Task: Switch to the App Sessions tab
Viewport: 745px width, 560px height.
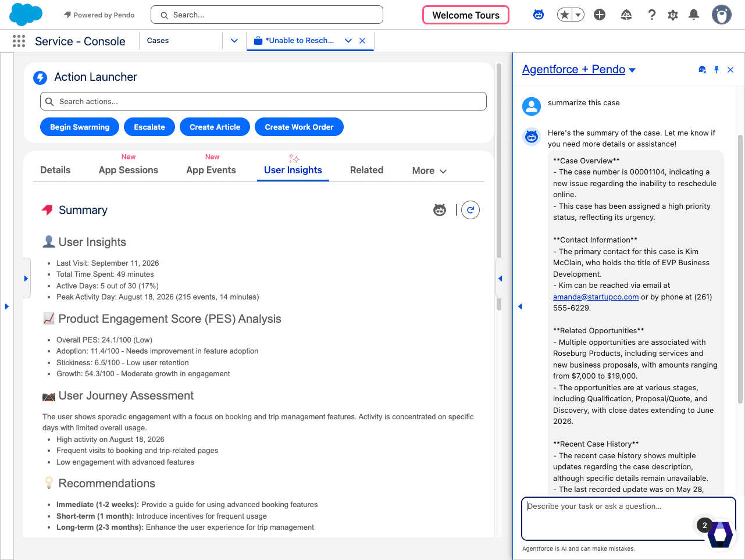Action: [129, 170]
